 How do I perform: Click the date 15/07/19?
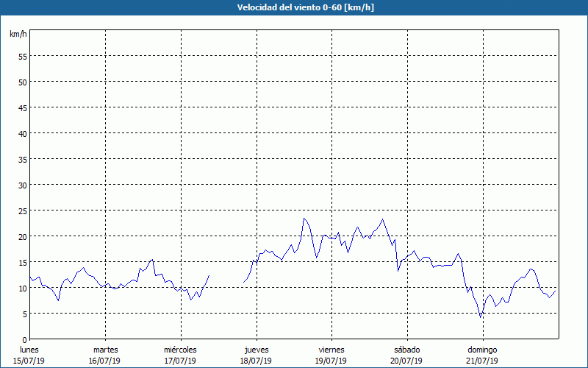click(x=29, y=361)
